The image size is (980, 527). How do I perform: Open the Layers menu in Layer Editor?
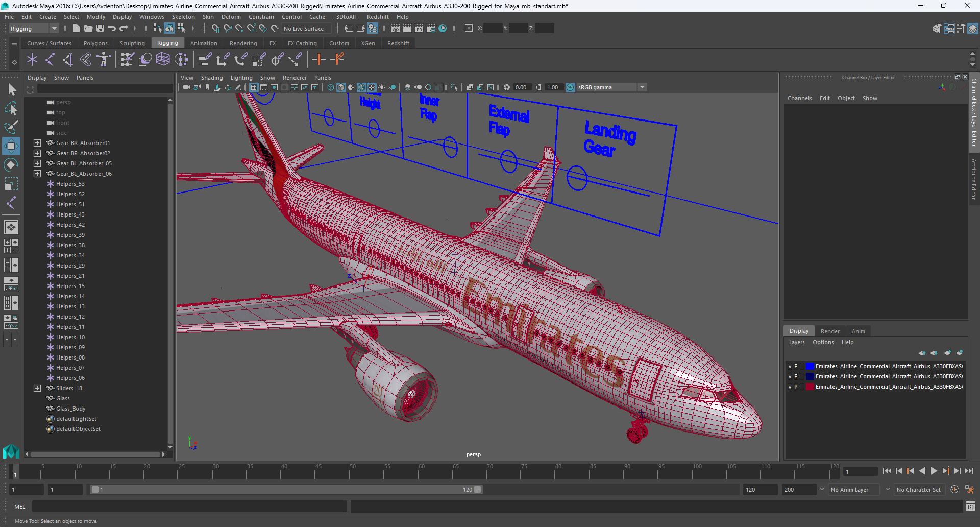(796, 342)
